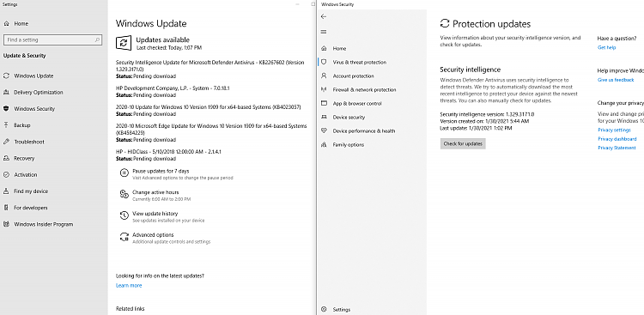Open the Learn more link
The image size is (644, 315).
129,286
